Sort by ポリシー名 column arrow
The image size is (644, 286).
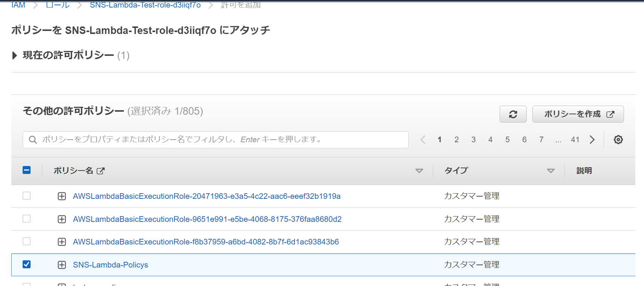[x=419, y=171]
